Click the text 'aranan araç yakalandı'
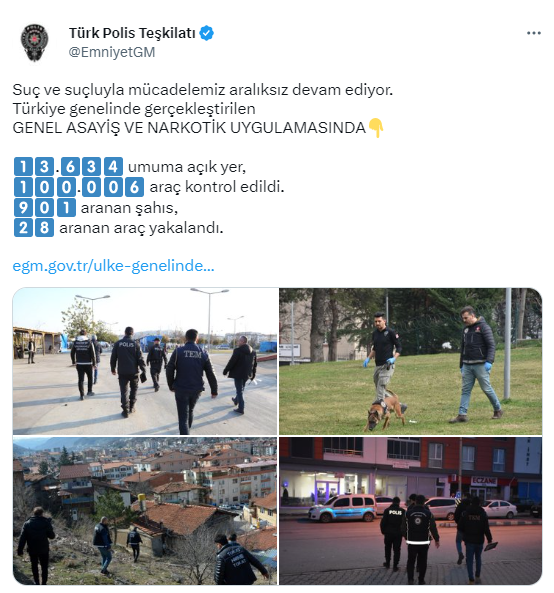 141,228
